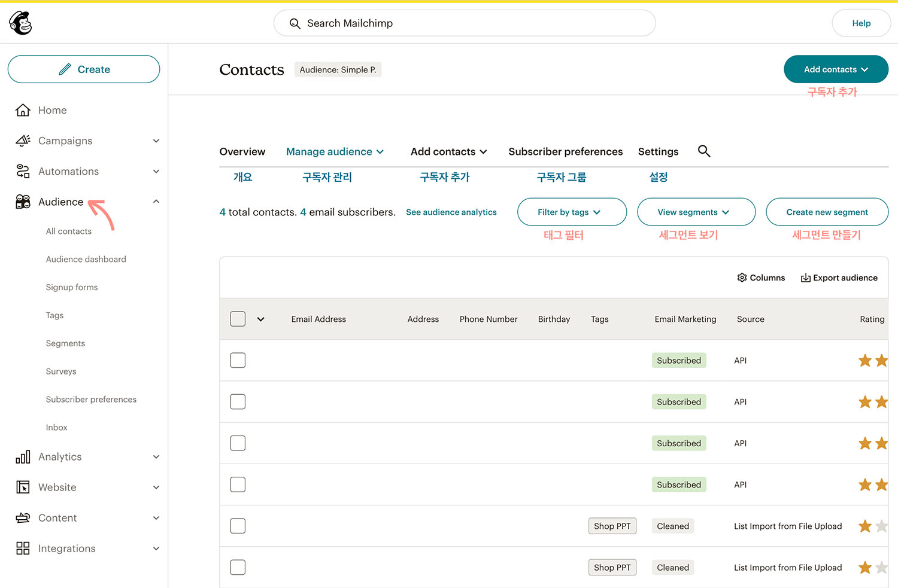Click Subscriber preferences in the sidebar submenu

click(x=91, y=400)
